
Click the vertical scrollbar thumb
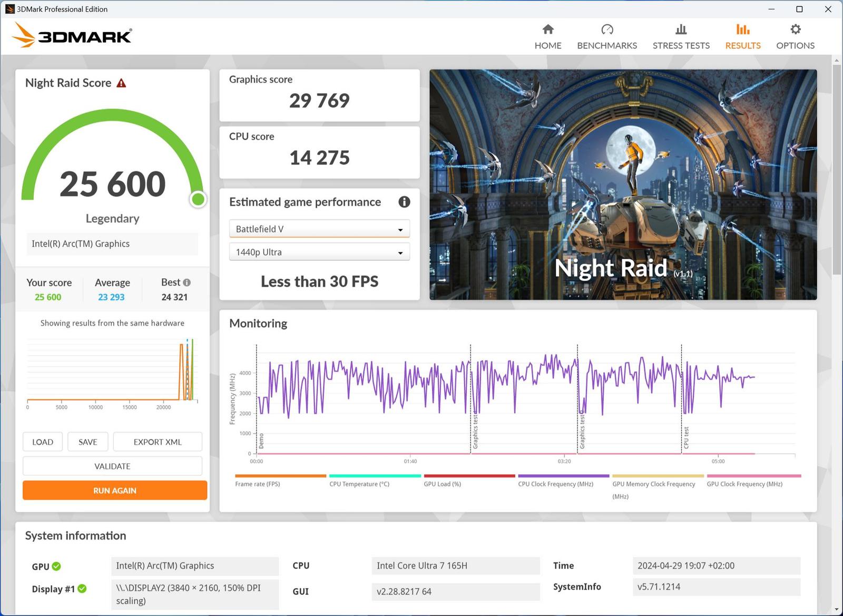(837, 169)
